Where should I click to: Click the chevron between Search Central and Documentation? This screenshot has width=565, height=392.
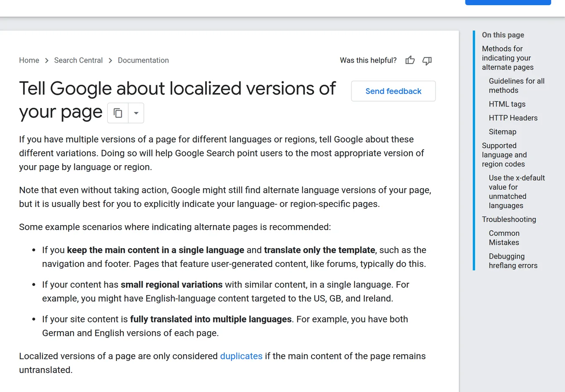110,60
